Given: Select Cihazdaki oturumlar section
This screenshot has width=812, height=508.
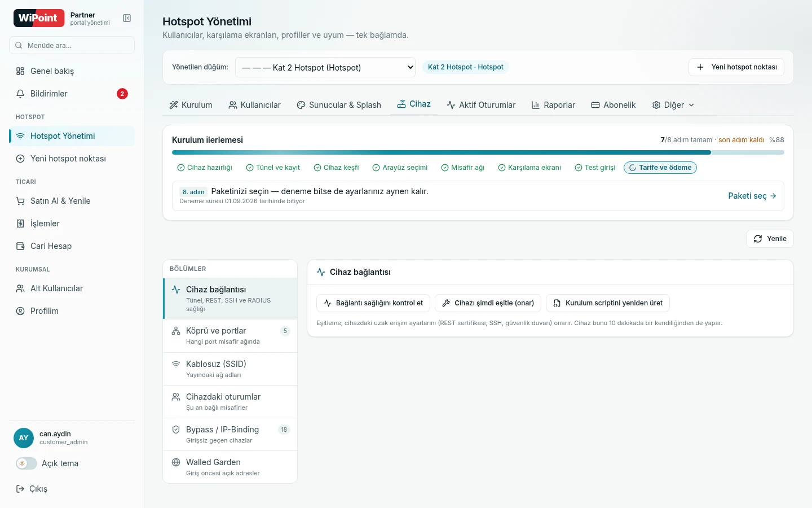Looking at the screenshot, I should pos(230,402).
